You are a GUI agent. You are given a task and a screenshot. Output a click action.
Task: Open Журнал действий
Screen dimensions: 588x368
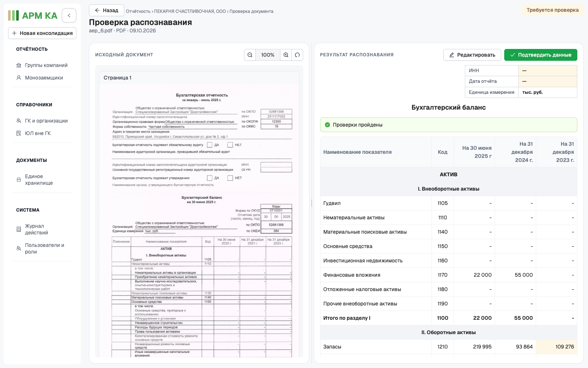pos(42,229)
